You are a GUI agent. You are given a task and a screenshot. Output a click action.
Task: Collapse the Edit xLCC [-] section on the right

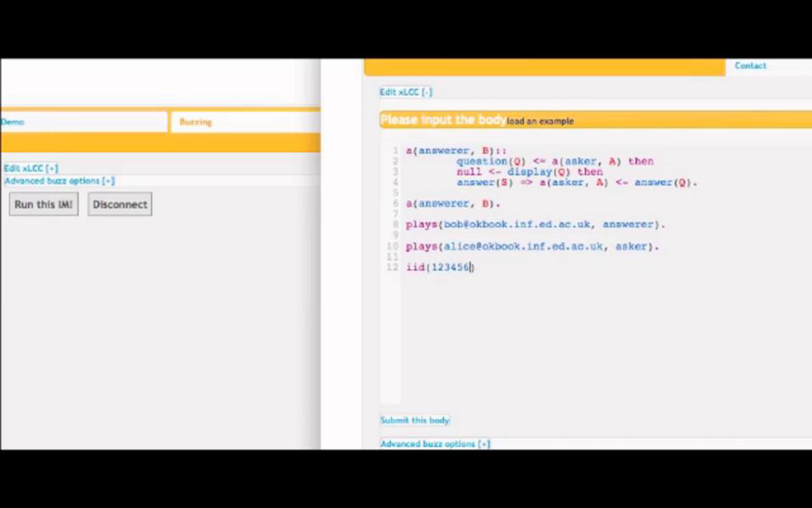[x=406, y=92]
